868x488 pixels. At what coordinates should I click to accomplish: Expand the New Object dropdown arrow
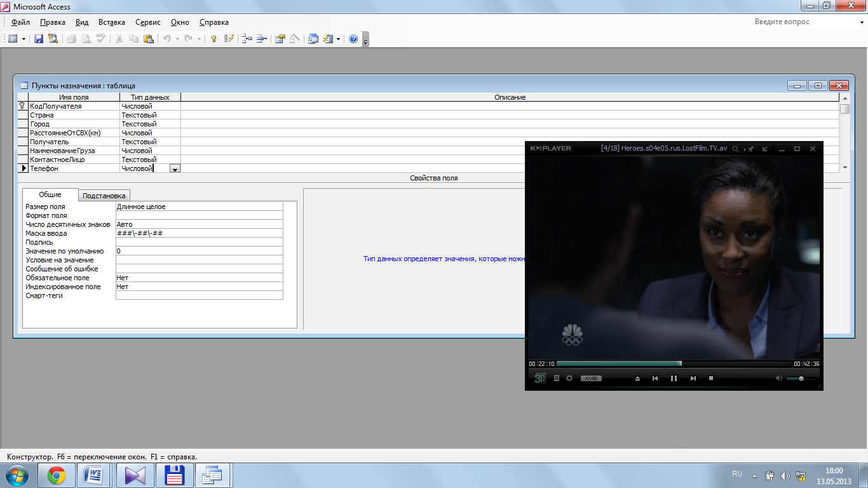click(x=338, y=39)
